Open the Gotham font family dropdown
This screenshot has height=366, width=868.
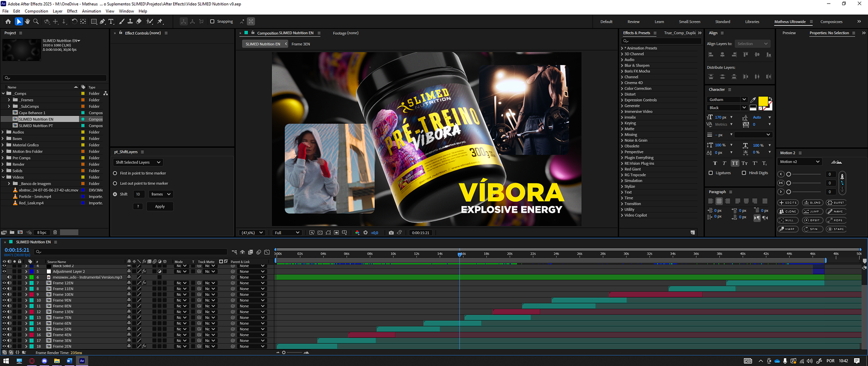[727, 99]
